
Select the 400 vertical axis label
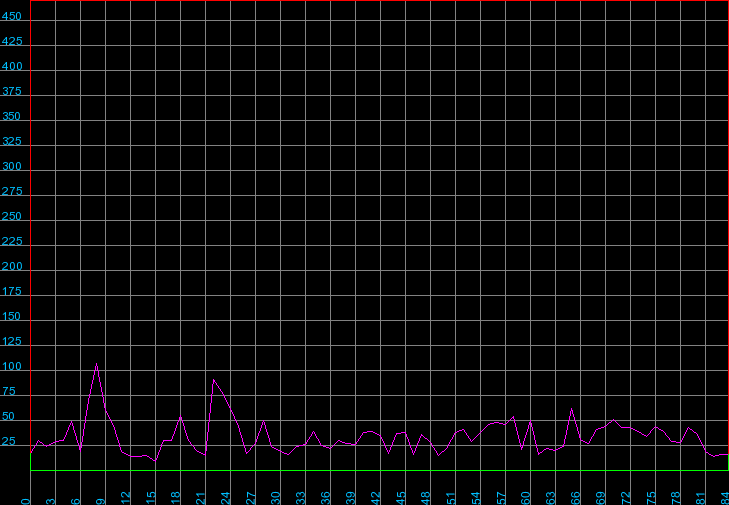click(x=12, y=66)
